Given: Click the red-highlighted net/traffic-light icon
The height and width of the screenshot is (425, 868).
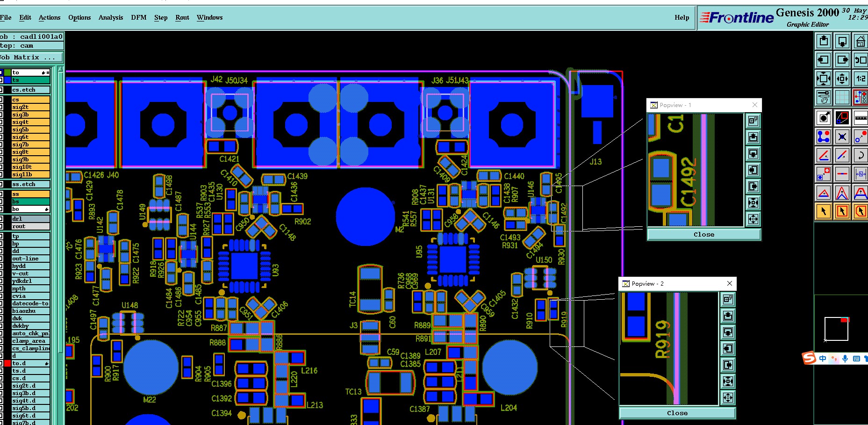Looking at the screenshot, I should (x=861, y=97).
